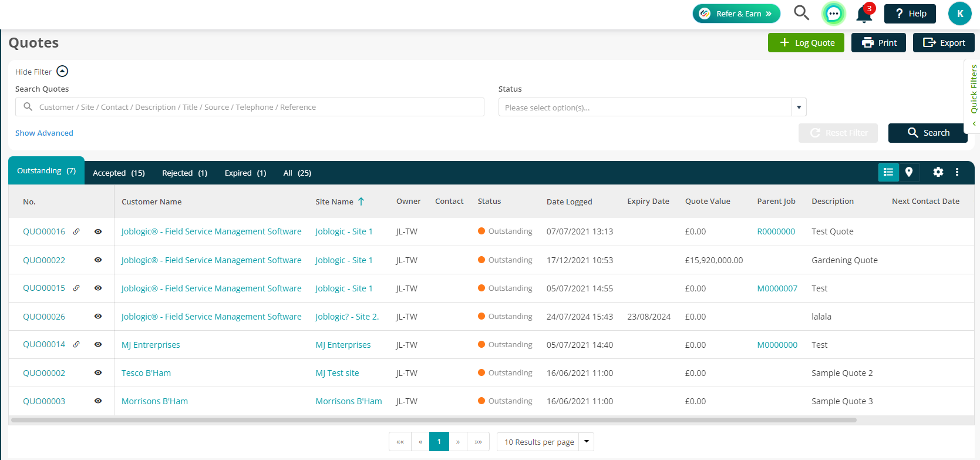
Task: Open Morrisons B'Ham site link
Action: click(x=349, y=401)
